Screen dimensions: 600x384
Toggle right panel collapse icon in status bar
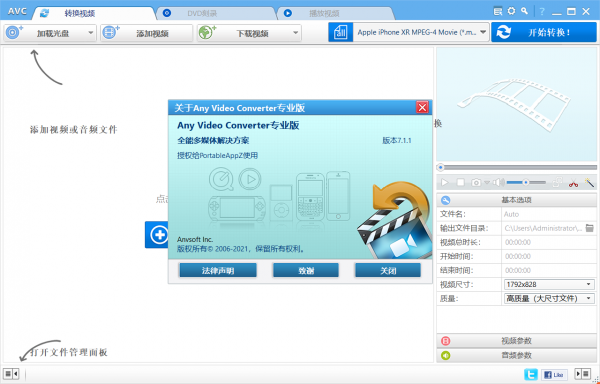coord(582,374)
